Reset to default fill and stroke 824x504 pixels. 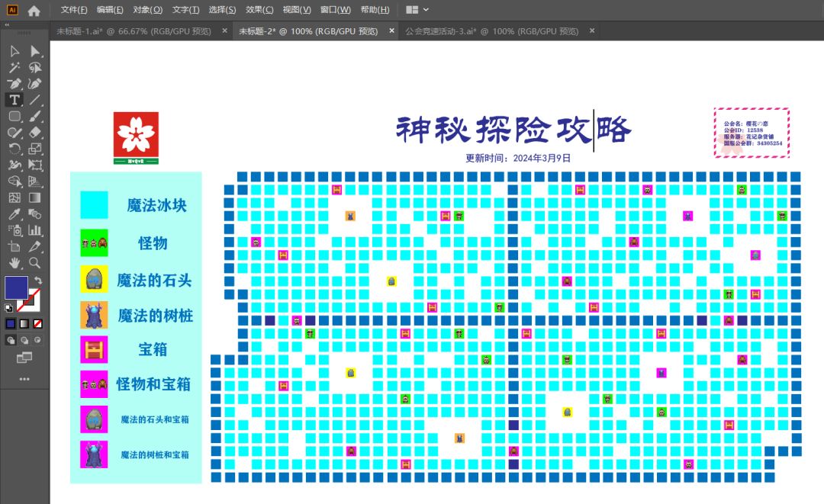(x=8, y=308)
